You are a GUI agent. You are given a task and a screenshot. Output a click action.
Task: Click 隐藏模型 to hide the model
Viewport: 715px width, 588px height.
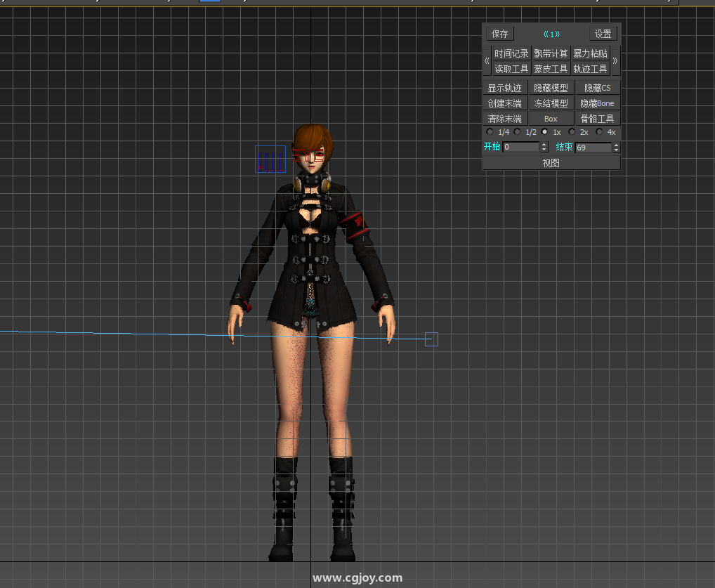coord(551,88)
